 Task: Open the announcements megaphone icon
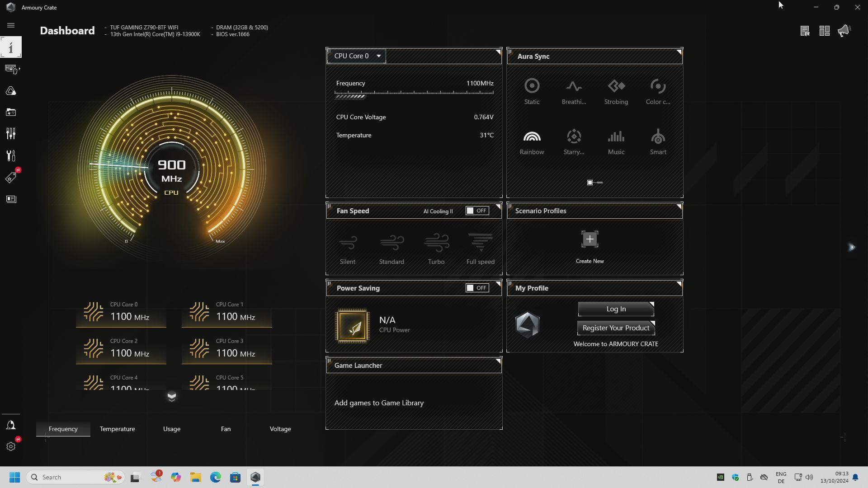[x=844, y=31]
